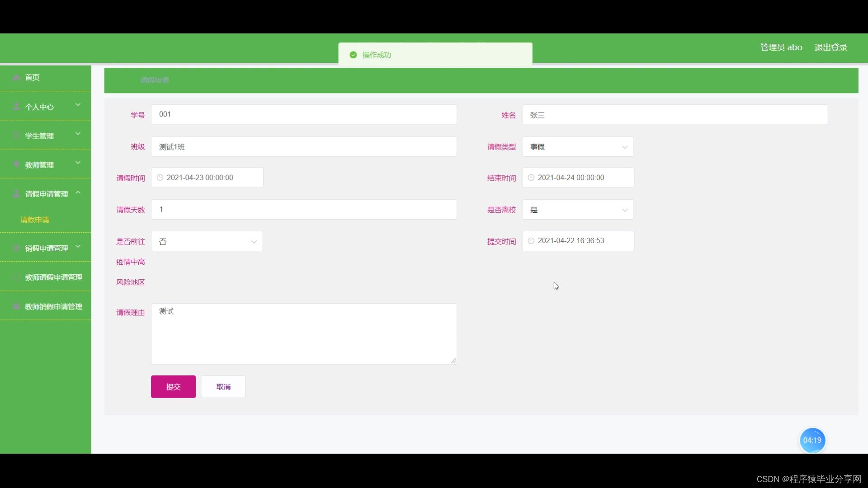The height and width of the screenshot is (488, 868).
Task: Open the 是否前往疫情中高风险地区 dropdown showing 否
Action: coord(207,241)
